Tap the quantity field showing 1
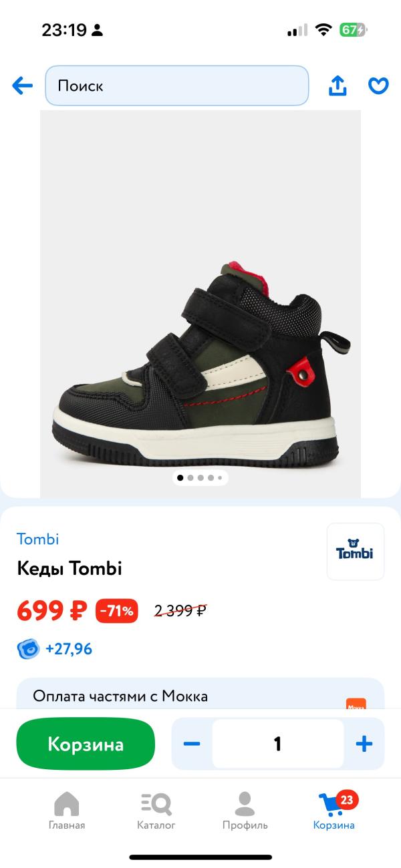This screenshot has width=401, height=868. [278, 744]
